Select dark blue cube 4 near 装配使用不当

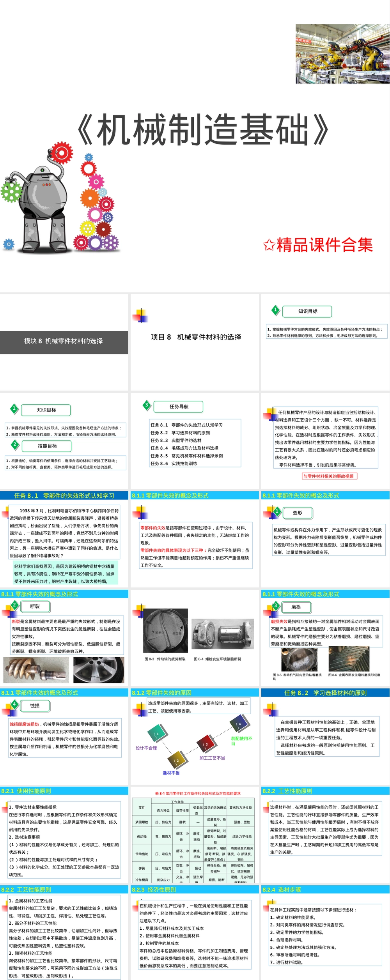(x=239, y=724)
